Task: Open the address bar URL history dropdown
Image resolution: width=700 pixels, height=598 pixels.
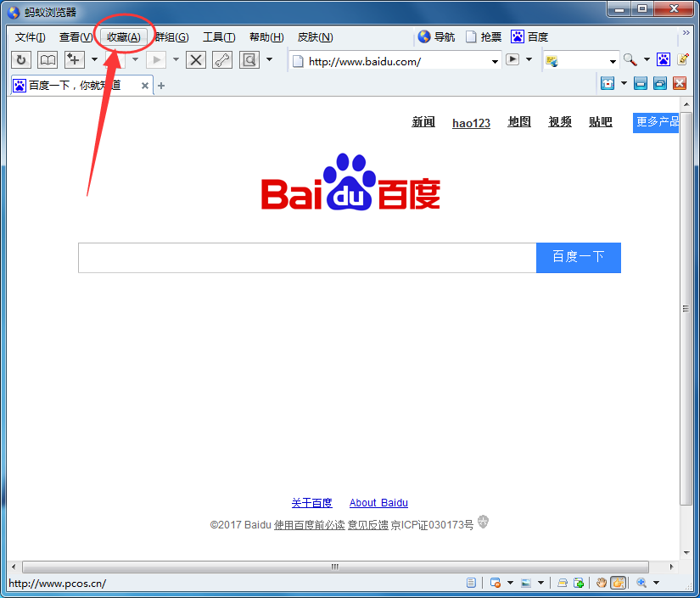Action: pyautogui.click(x=495, y=62)
